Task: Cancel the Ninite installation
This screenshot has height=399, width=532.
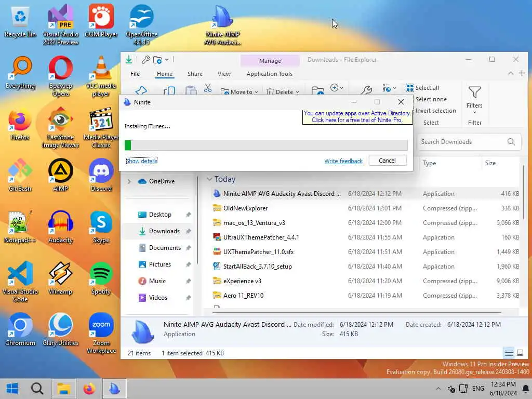Action: [x=387, y=161]
